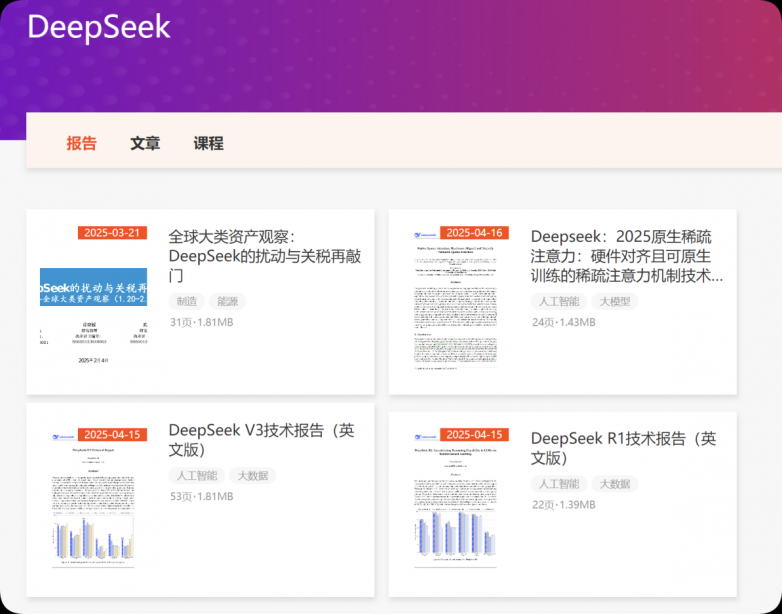Click 2025-04-15 badge on R1技术报告 card

(474, 434)
